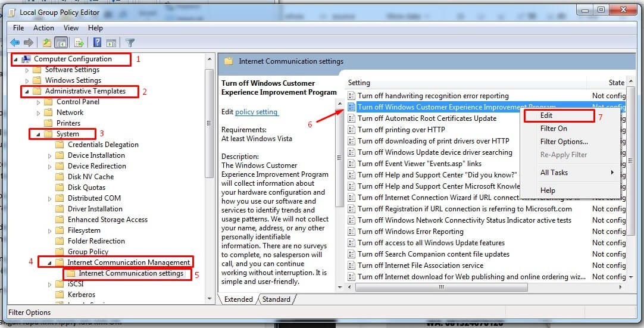Expand the Filesystem tree node

click(49, 230)
